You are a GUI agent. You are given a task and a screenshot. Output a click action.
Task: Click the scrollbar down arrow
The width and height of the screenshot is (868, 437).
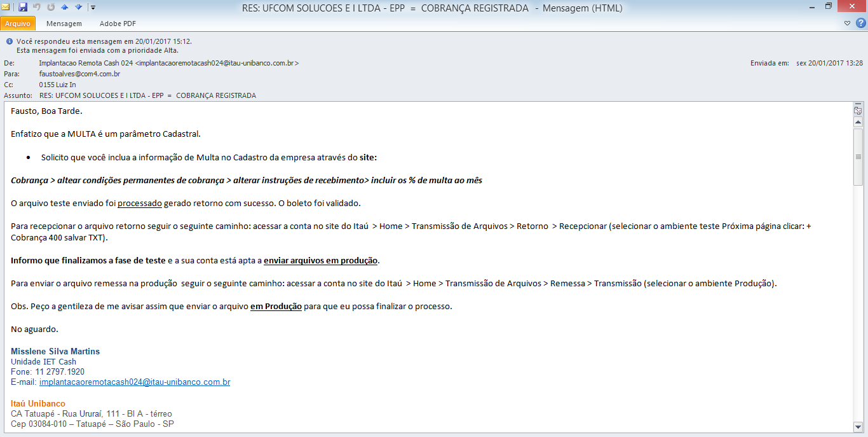point(858,426)
